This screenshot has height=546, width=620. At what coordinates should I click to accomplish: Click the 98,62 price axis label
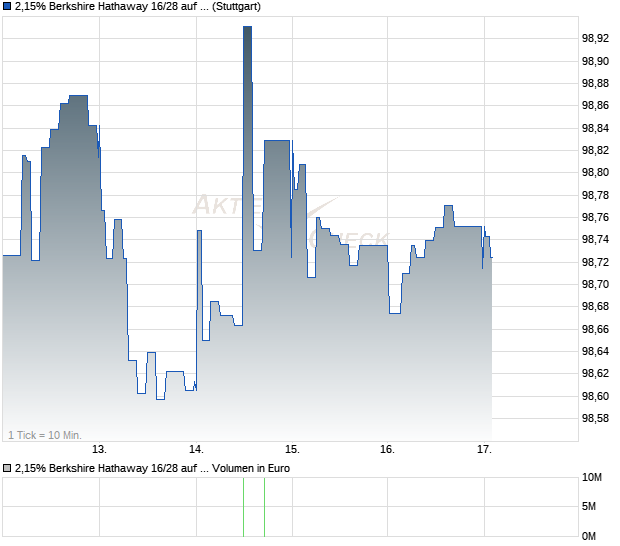(595, 373)
